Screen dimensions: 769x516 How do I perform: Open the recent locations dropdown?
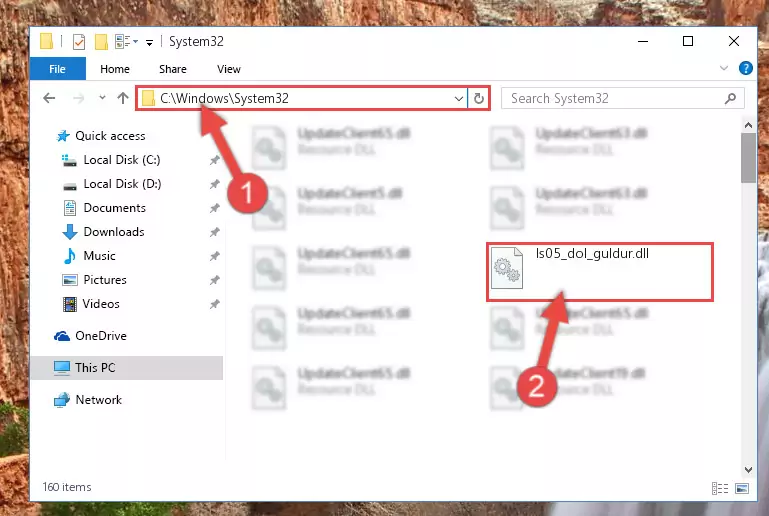pyautogui.click(x=102, y=98)
